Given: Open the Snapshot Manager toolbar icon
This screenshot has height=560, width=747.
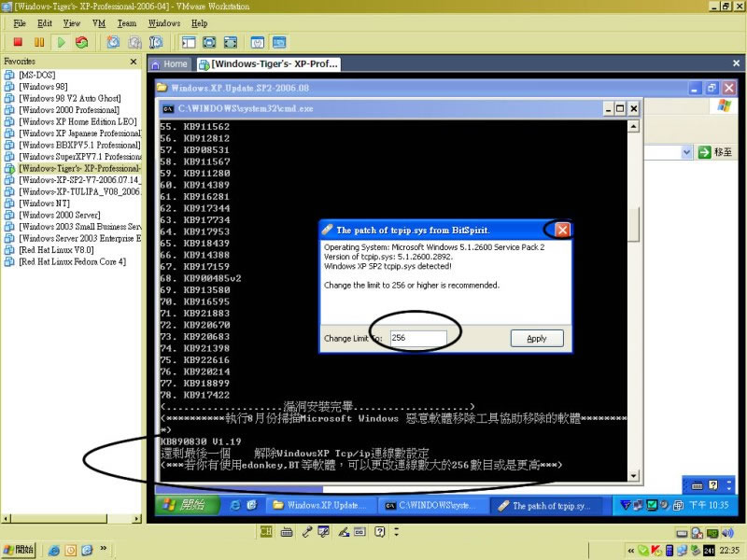Looking at the screenshot, I should pos(156,42).
